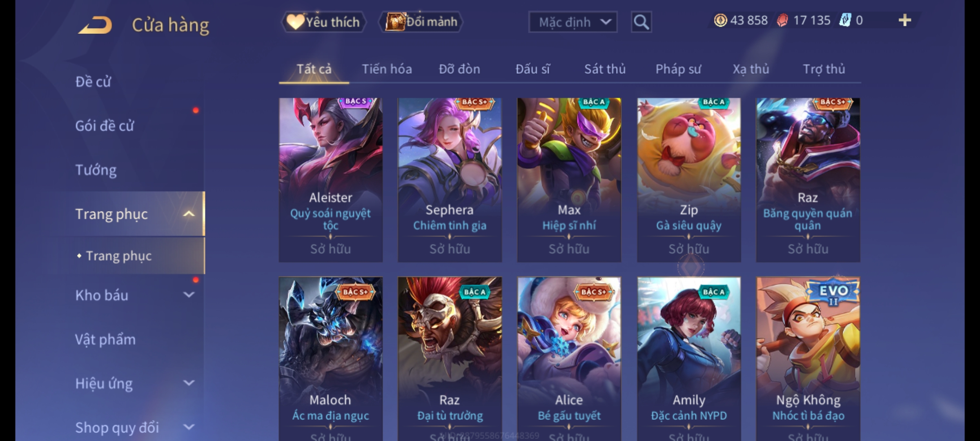Screen dimensions: 980x441
Task: Tap the red ruby currency icon
Action: point(782,20)
